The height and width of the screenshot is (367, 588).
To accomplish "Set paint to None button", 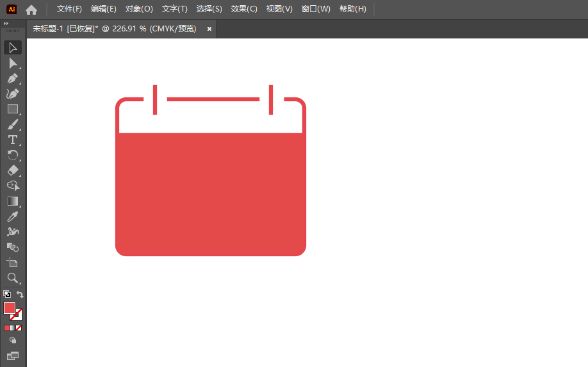I will tap(19, 328).
